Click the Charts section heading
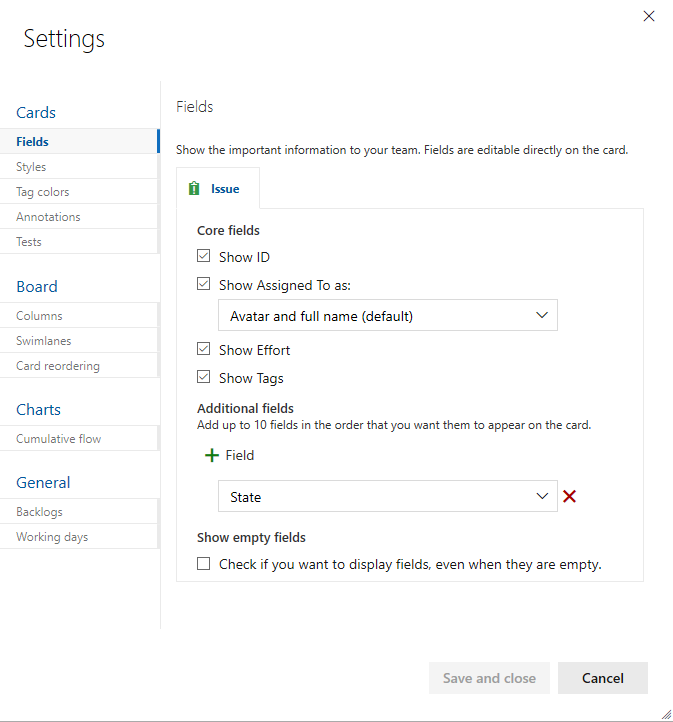The image size is (673, 722). click(38, 409)
